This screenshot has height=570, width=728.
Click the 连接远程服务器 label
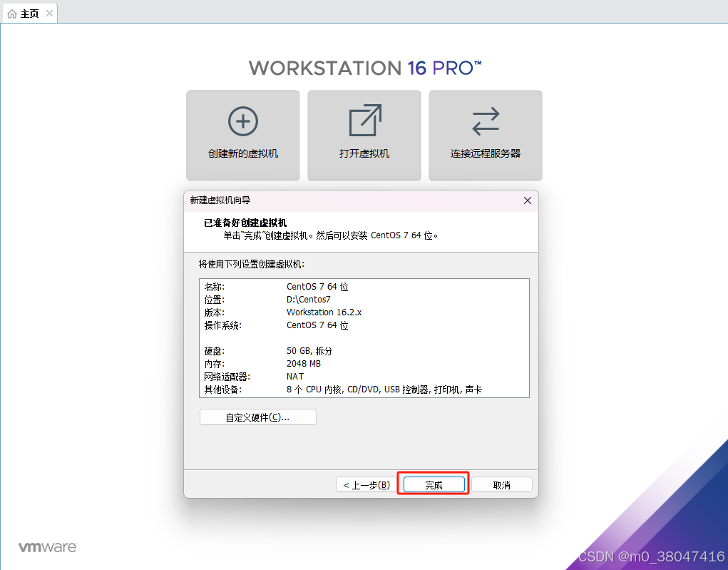coord(486,153)
